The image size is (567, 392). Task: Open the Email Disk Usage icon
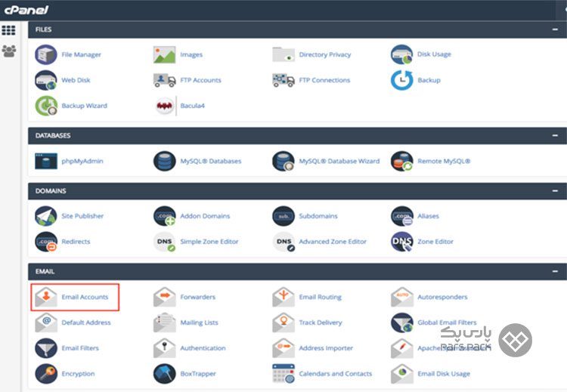(401, 374)
